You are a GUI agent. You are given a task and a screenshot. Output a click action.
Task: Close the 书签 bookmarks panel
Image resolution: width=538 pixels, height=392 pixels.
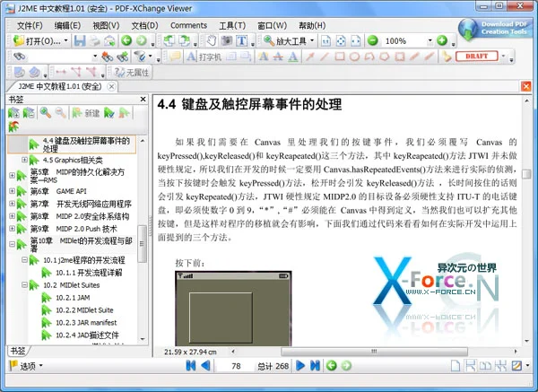(x=143, y=100)
